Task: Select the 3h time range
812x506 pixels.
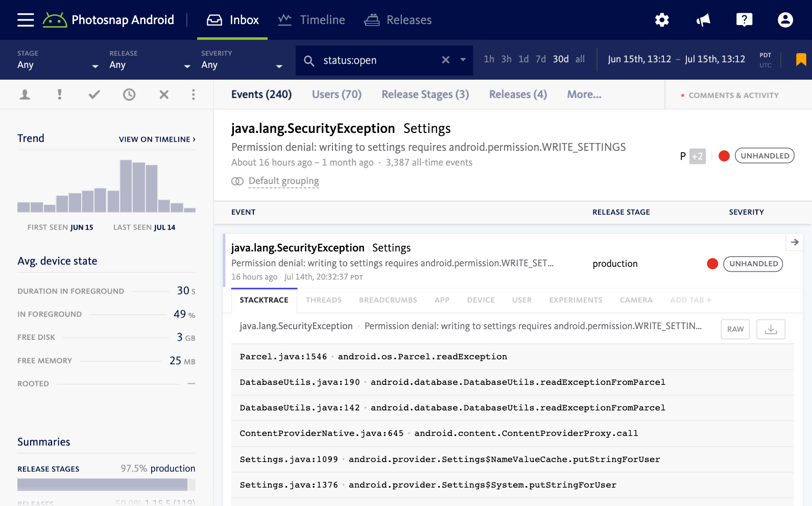Action: pyautogui.click(x=506, y=59)
